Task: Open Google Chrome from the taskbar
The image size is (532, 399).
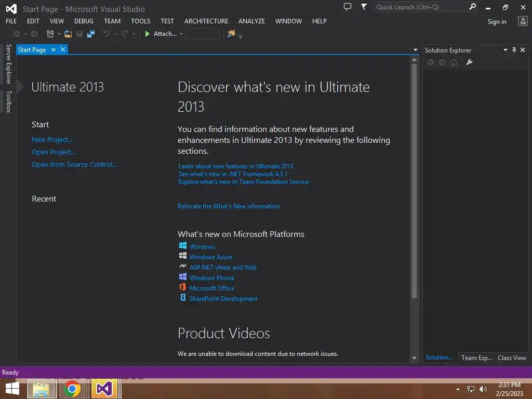Action: pyautogui.click(x=72, y=389)
